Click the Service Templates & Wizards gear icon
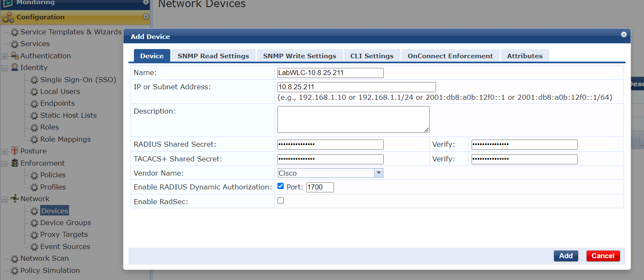Image resolution: width=644 pixels, height=280 pixels. coord(15,32)
